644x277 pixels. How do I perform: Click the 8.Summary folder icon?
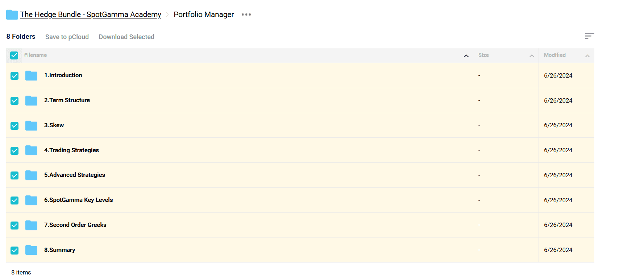point(32,250)
